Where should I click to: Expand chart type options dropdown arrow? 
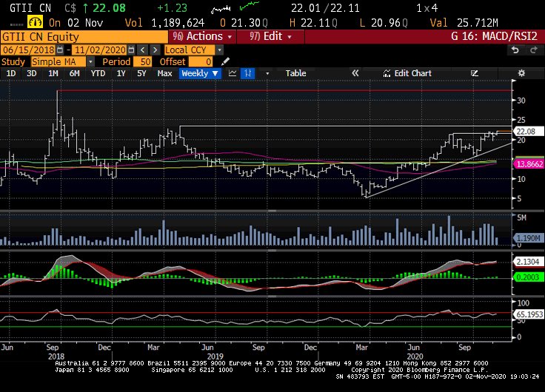coord(267,73)
